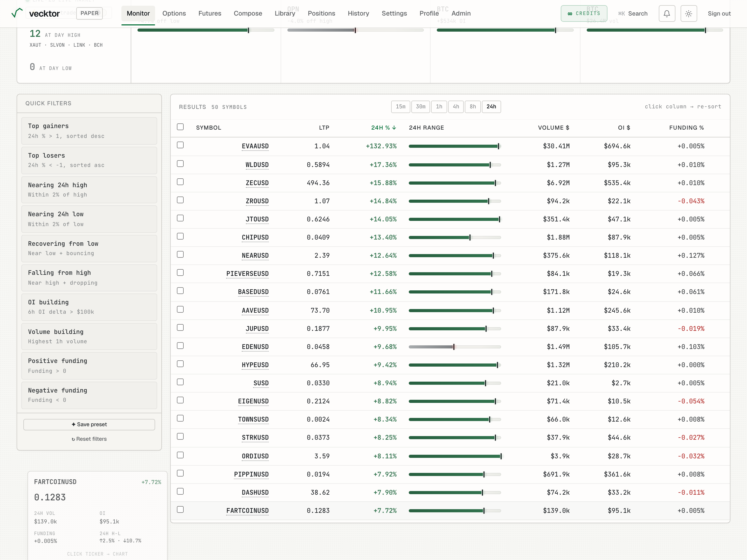The image size is (747, 560).
Task: Click the PAPER mode badge
Action: [89, 13]
